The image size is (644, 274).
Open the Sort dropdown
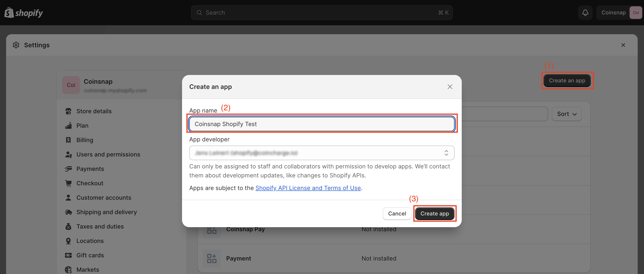(566, 114)
